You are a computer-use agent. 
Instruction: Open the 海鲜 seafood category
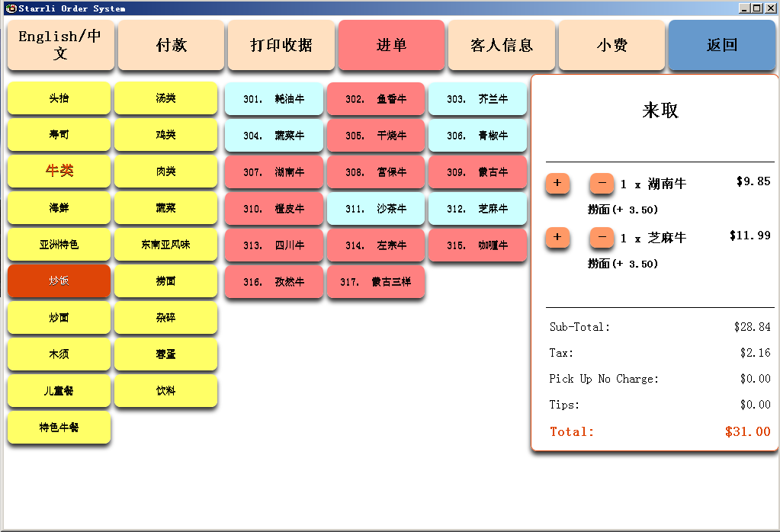pyautogui.click(x=59, y=208)
